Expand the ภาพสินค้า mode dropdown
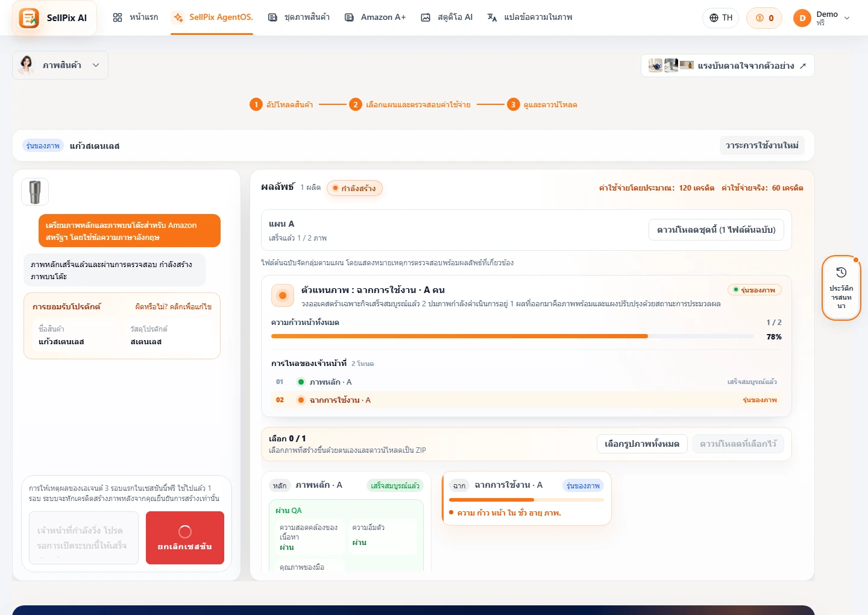This screenshot has height=615, width=868. coord(60,65)
